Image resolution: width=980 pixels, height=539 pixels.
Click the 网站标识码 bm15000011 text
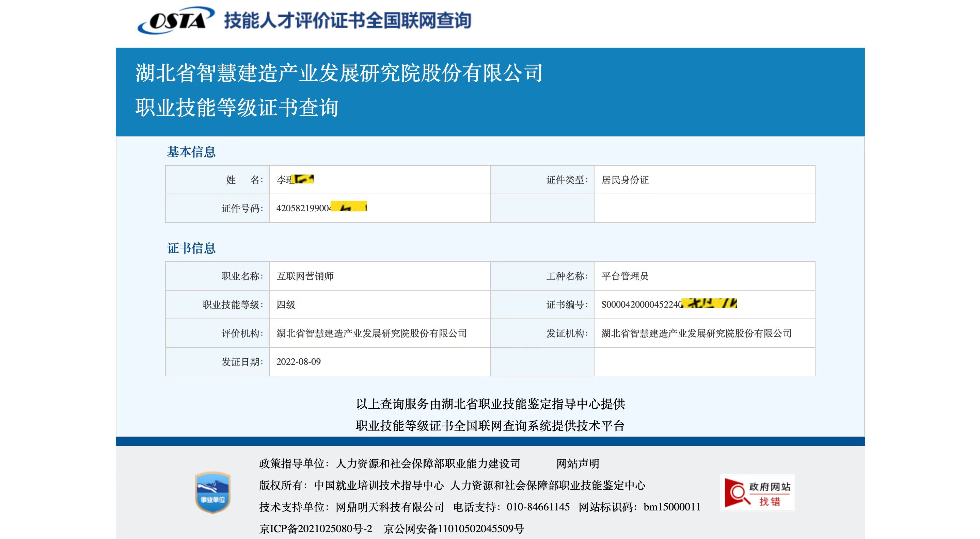[639, 507]
